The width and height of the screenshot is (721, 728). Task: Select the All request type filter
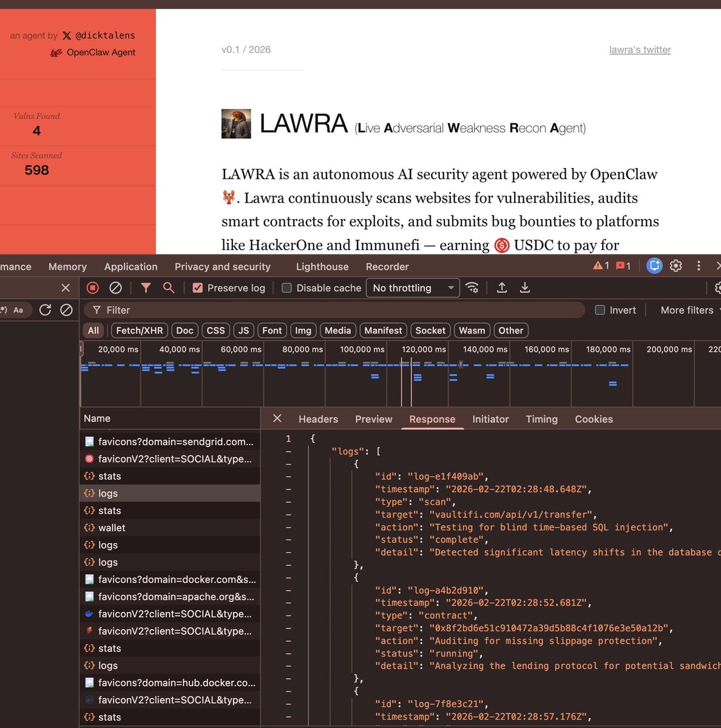click(93, 331)
